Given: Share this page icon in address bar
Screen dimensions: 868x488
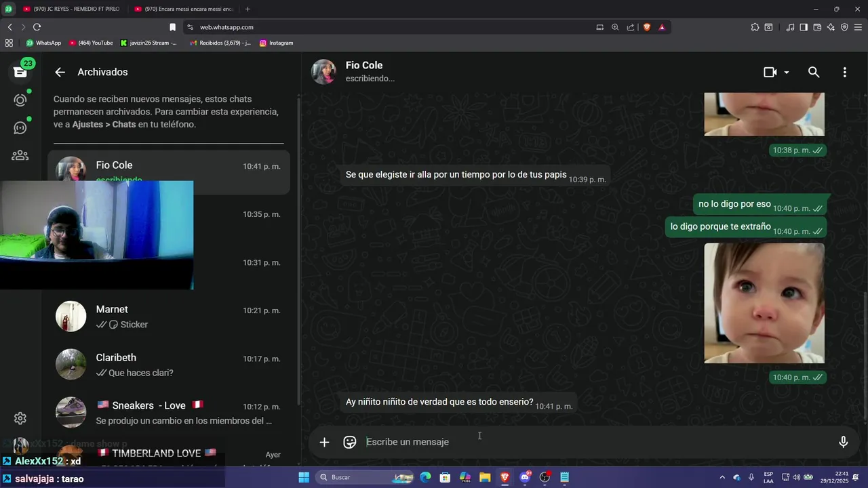Looking at the screenshot, I should click(x=631, y=27).
